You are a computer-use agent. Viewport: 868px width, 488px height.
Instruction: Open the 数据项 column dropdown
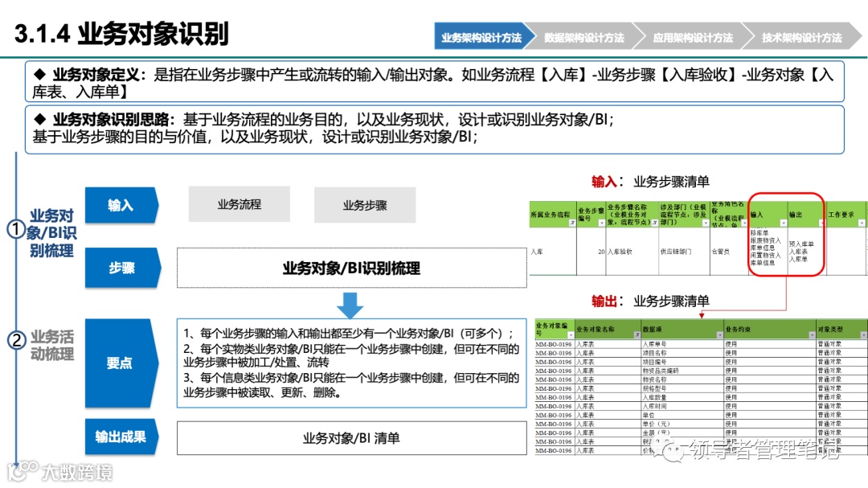click(x=719, y=335)
